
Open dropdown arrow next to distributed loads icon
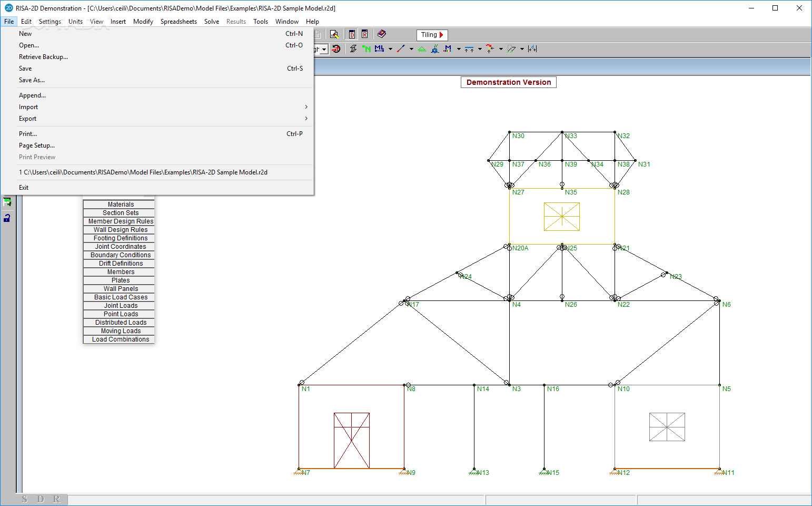pos(480,49)
